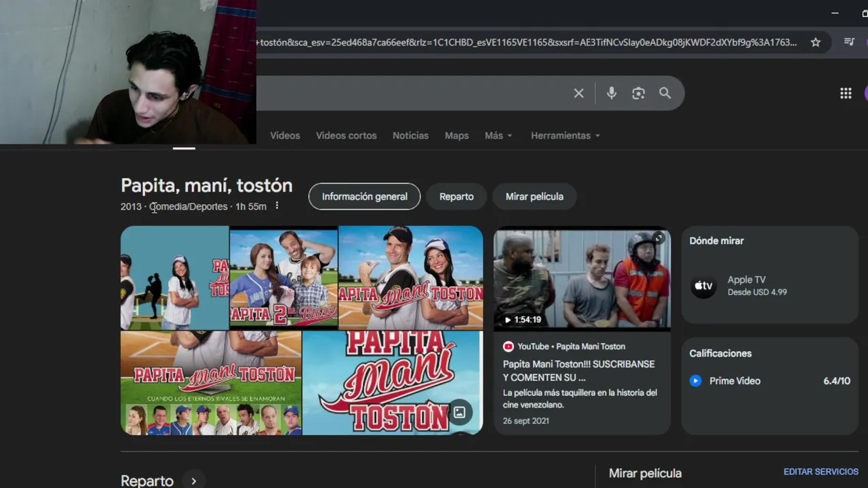Screen dimensions: 868x488
Task: Click the Comedia/Deportes genre text
Action: pos(189,207)
